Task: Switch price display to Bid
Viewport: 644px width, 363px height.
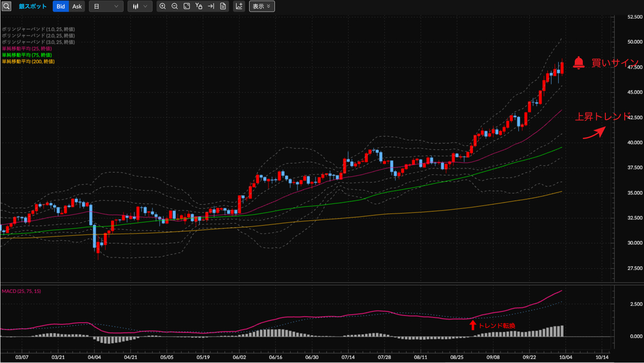Action: coord(61,6)
